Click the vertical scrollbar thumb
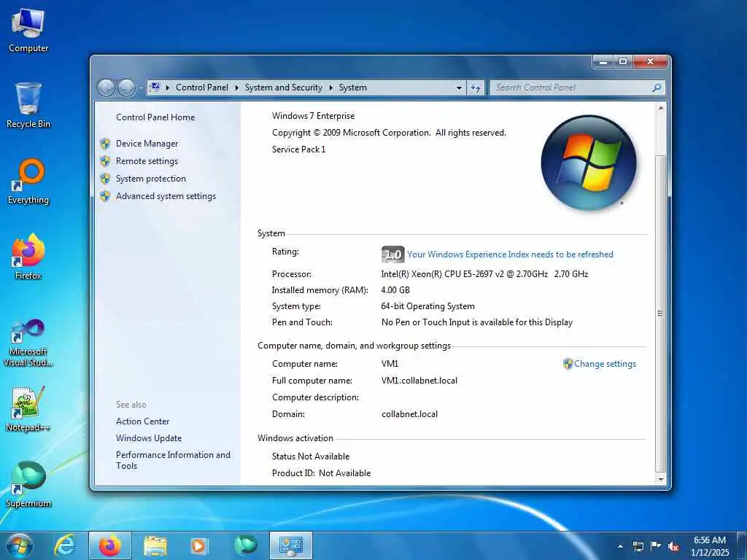This screenshot has height=560, width=747. [661, 313]
